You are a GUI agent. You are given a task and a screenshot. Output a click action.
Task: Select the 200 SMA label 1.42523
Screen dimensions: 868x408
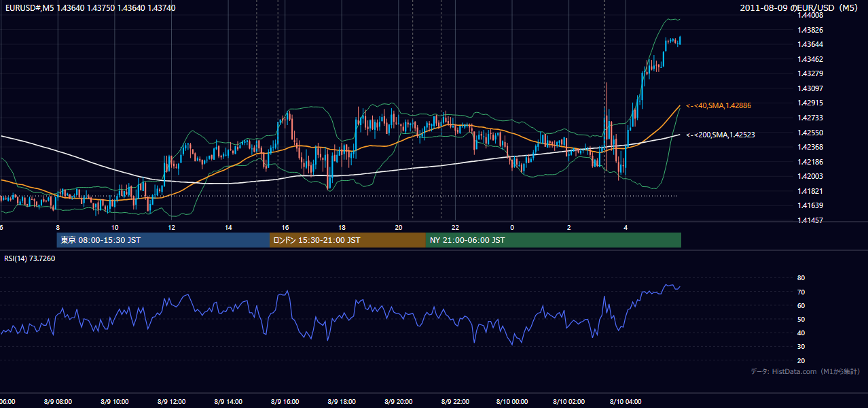(x=721, y=135)
